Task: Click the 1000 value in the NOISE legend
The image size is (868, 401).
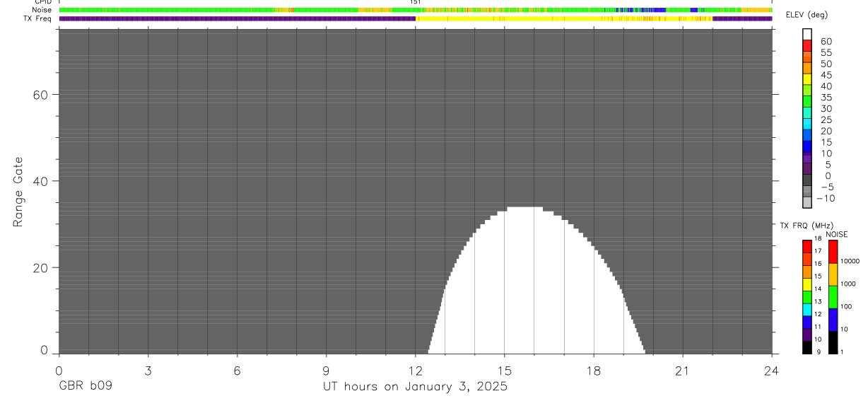Action: pyautogui.click(x=848, y=284)
